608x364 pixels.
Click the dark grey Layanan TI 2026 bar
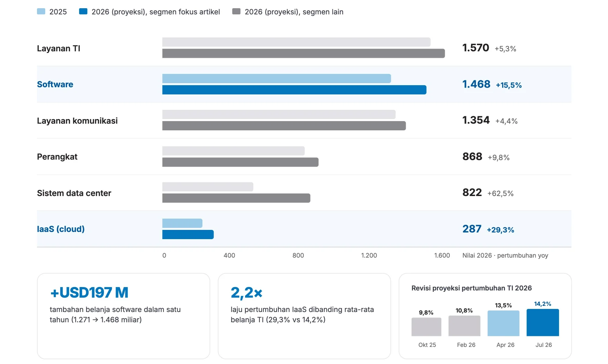[304, 53]
